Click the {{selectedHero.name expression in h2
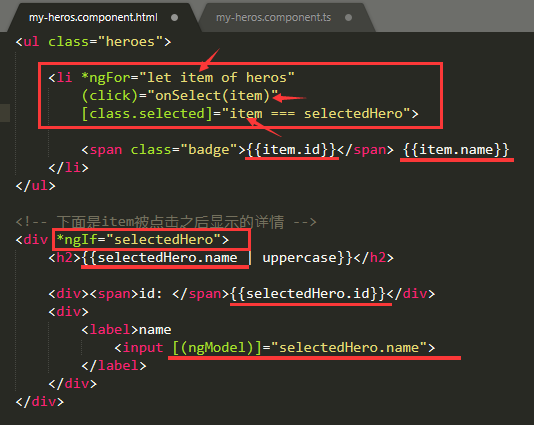534x425 pixels. pos(159,258)
